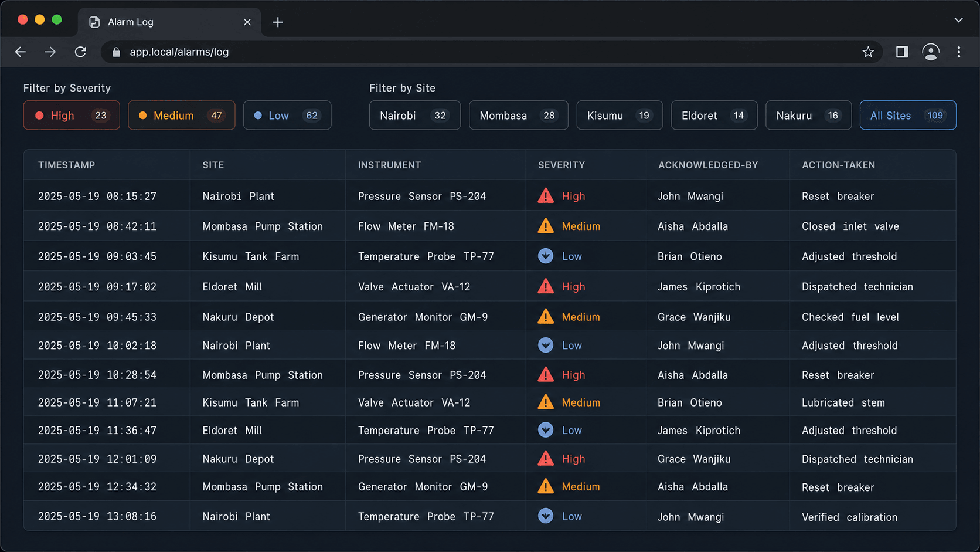This screenshot has height=552, width=980.
Task: Click 'Generator Monitor GM-9' in 09:45:33 row
Action: click(423, 317)
